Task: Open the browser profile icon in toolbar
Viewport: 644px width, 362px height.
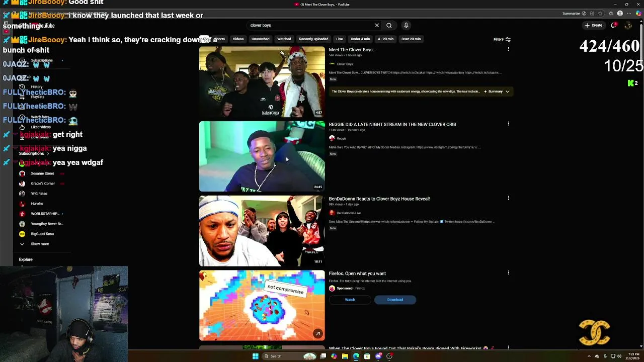Action: (x=620, y=14)
